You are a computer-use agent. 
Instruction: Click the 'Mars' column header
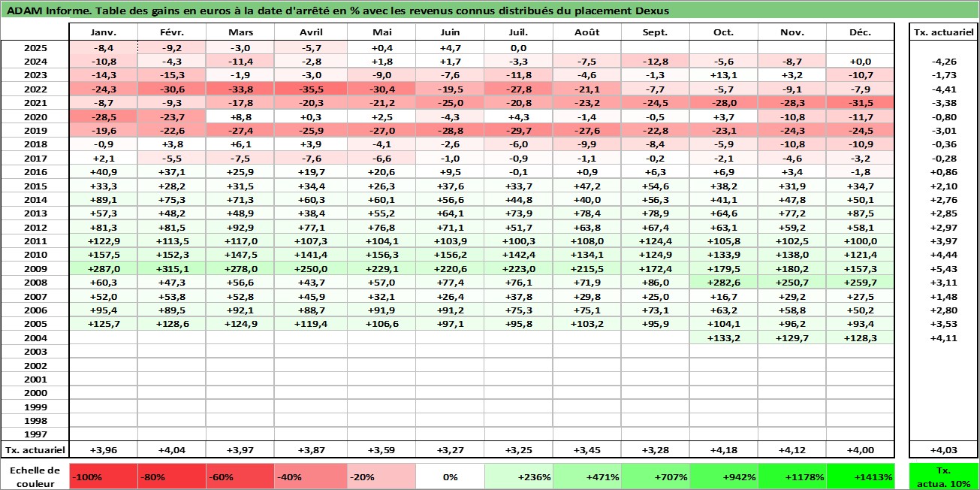tap(240, 32)
